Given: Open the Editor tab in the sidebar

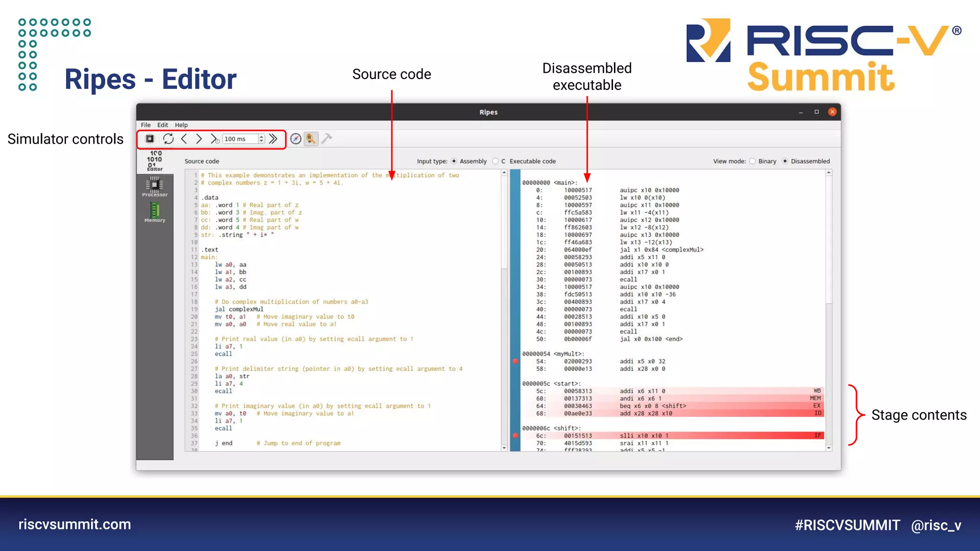Looking at the screenshot, I should (155, 161).
